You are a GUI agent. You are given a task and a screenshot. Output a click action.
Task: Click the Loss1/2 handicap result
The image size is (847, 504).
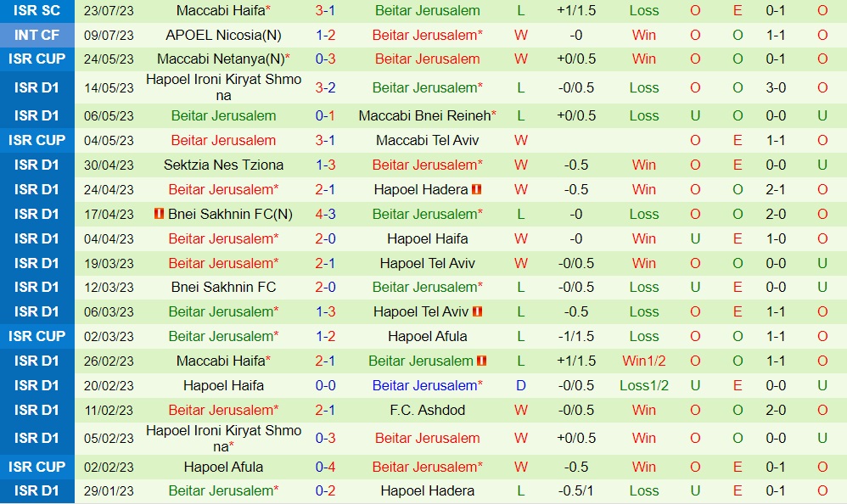click(x=644, y=386)
